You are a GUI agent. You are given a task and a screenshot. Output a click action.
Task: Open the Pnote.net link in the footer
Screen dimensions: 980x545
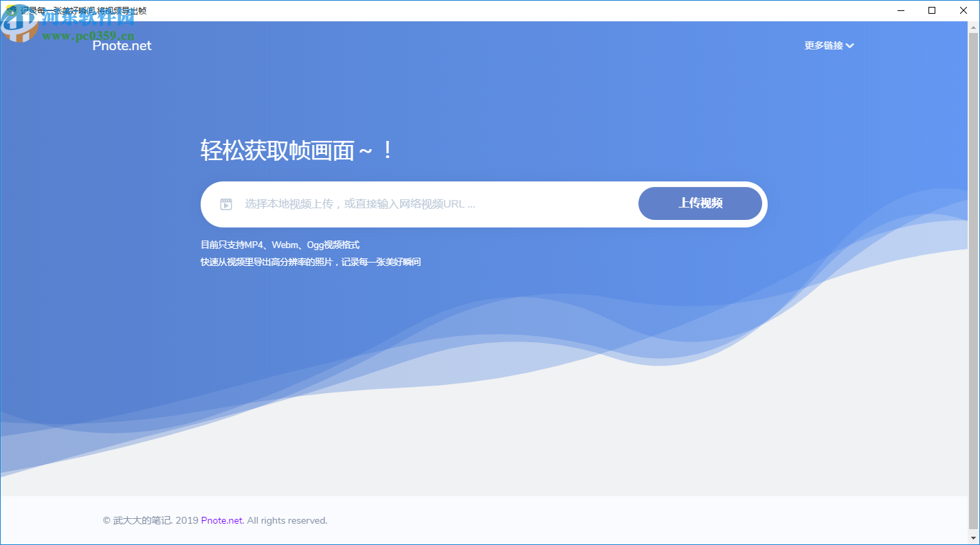click(x=221, y=520)
